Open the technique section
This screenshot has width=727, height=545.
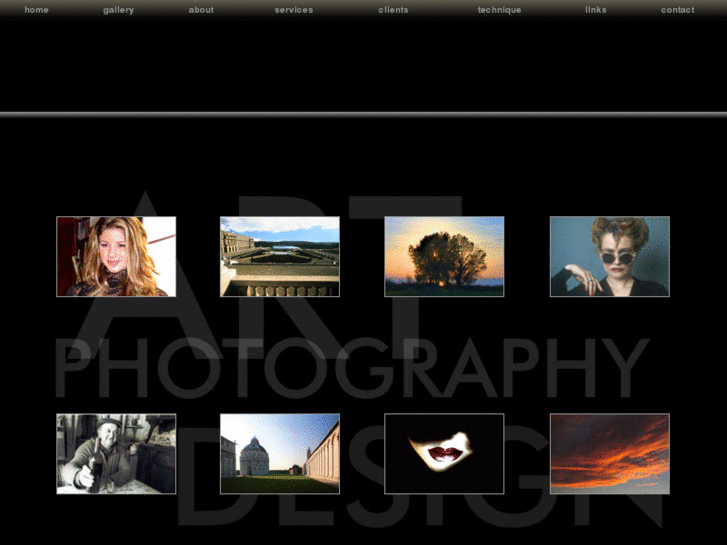pyautogui.click(x=499, y=10)
